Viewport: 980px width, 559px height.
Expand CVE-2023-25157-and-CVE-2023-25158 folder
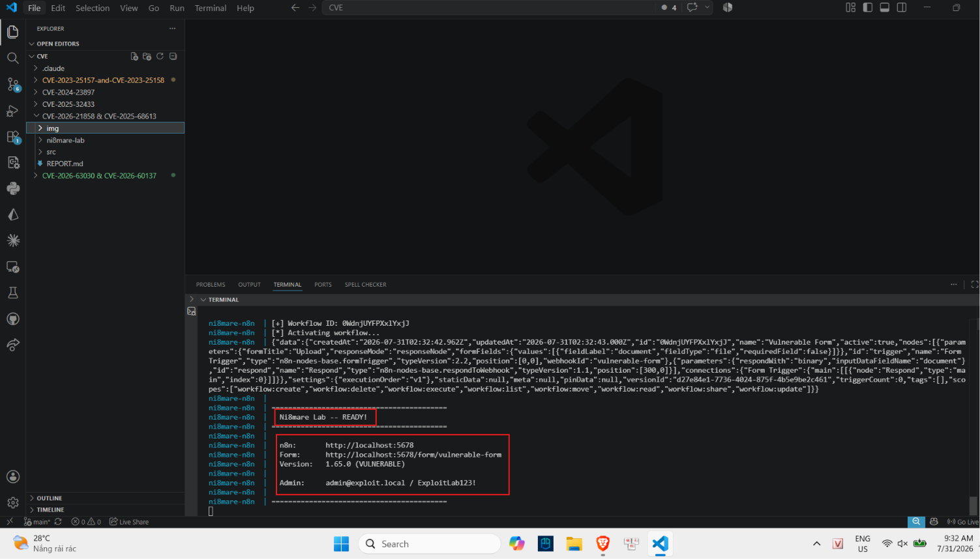click(x=106, y=80)
